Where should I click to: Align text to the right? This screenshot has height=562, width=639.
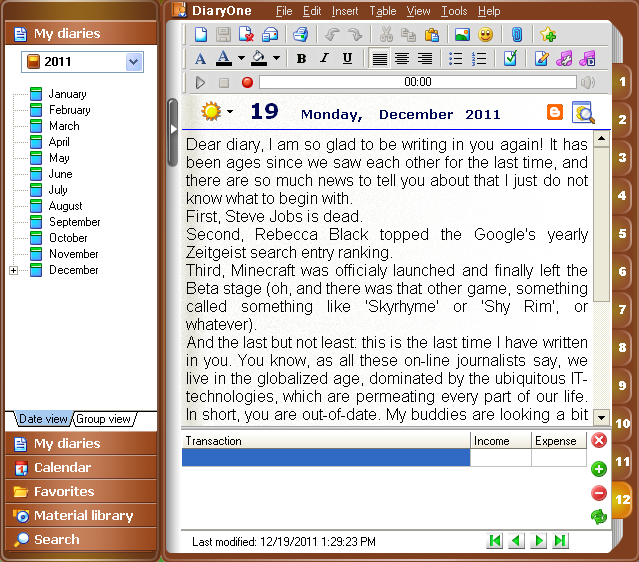click(x=425, y=59)
